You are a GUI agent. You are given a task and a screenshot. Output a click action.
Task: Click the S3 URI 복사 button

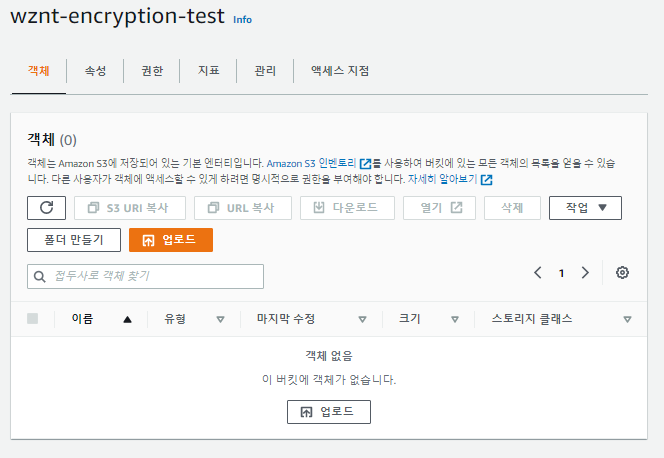pyautogui.click(x=130, y=208)
